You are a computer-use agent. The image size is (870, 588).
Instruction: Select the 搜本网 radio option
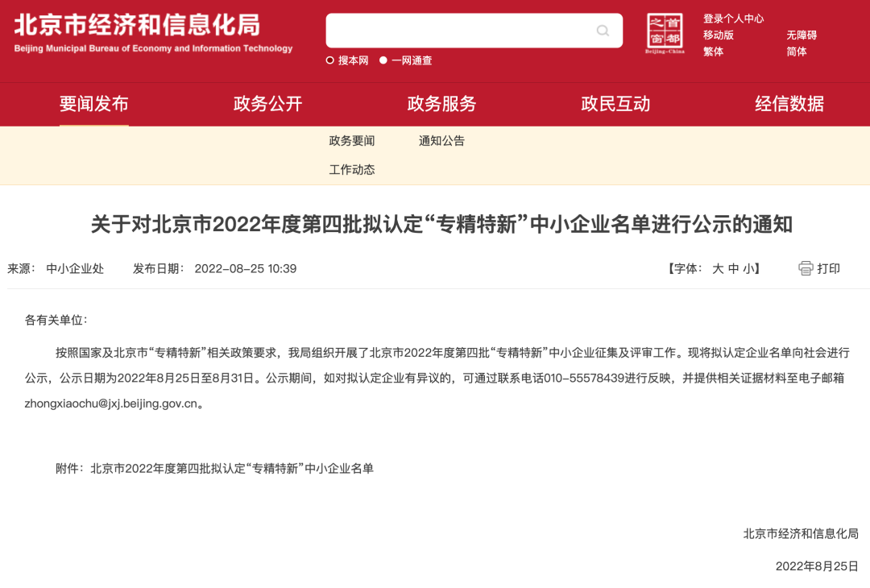point(329,60)
